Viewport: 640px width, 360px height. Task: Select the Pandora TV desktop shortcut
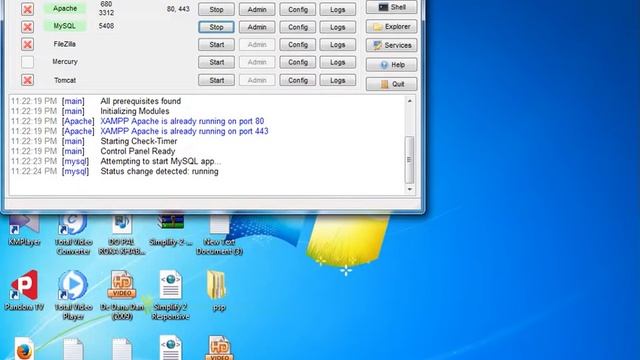(x=24, y=291)
